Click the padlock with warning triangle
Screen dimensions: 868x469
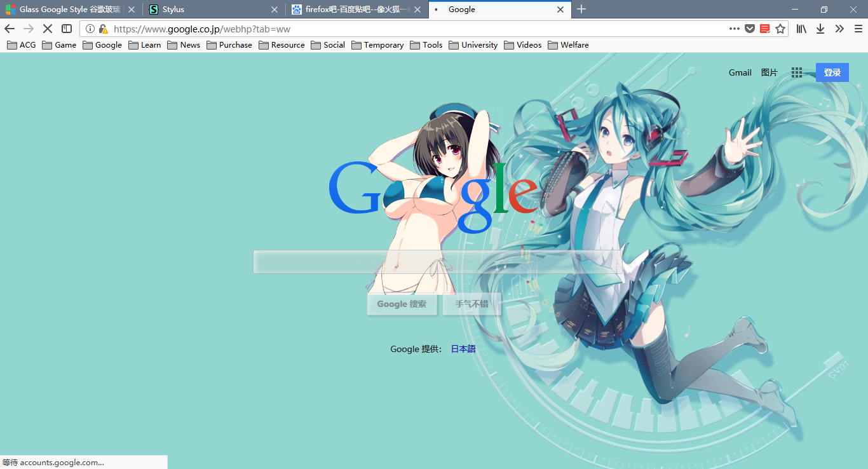coord(103,29)
